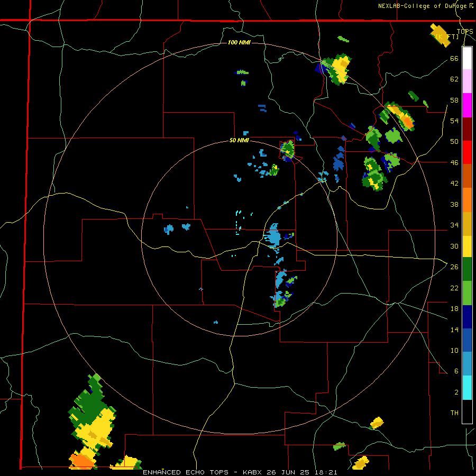
Task: Select the 100 NMI range ring label
Action: point(239,42)
